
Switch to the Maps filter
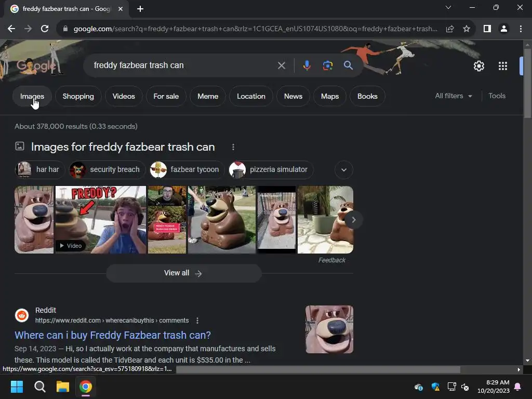330,96
